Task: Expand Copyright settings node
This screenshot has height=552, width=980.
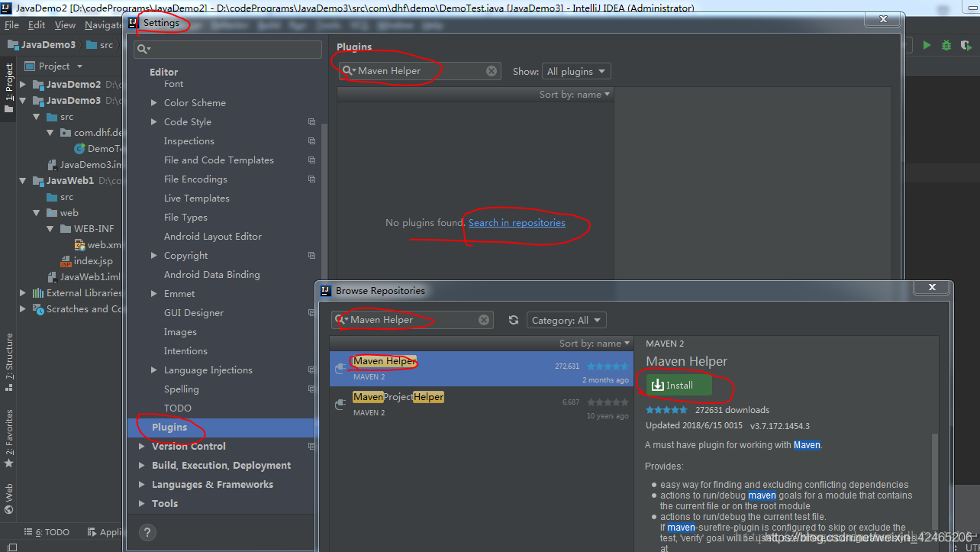Action: 154,256
